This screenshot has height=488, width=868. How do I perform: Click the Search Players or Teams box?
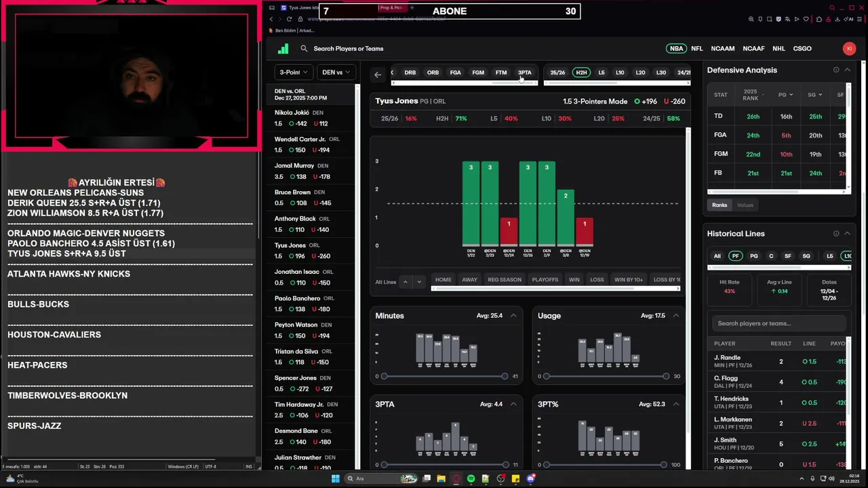[x=349, y=49]
